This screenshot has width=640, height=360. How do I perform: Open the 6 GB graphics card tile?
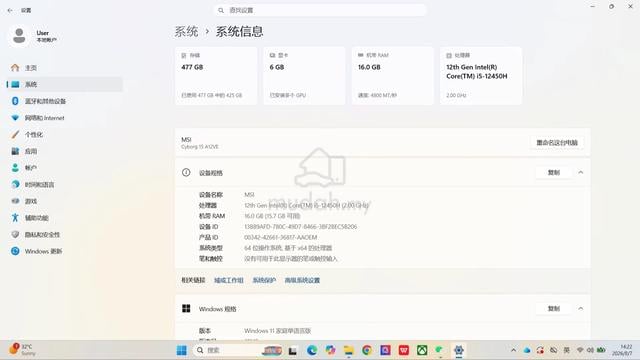pyautogui.click(x=304, y=76)
